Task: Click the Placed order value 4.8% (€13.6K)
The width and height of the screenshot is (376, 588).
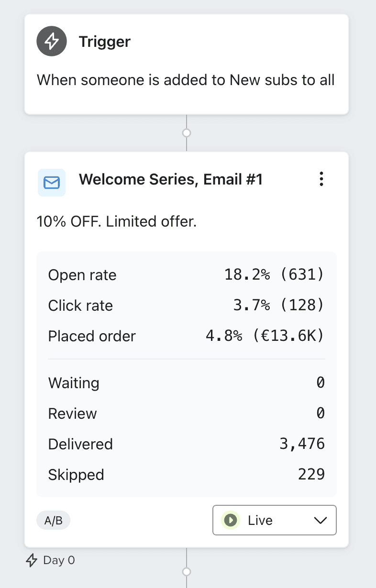Action: click(x=265, y=336)
